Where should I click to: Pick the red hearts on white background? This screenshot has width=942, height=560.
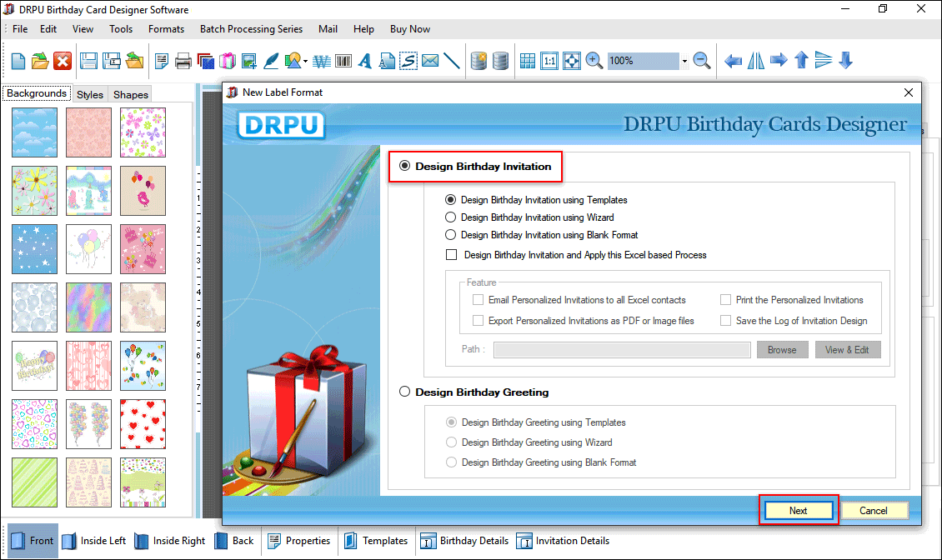(143, 424)
